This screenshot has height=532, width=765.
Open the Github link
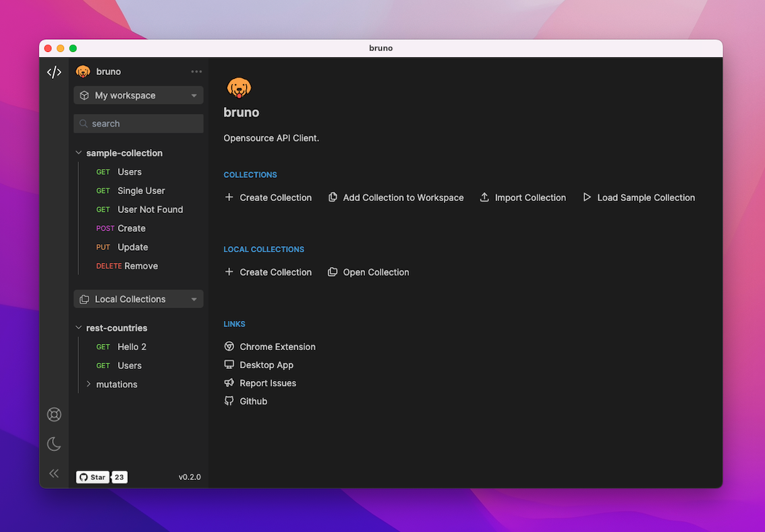pyautogui.click(x=253, y=401)
